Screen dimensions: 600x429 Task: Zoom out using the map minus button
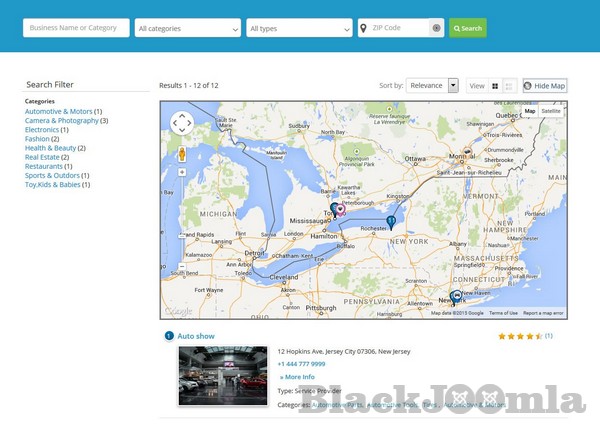click(x=182, y=267)
